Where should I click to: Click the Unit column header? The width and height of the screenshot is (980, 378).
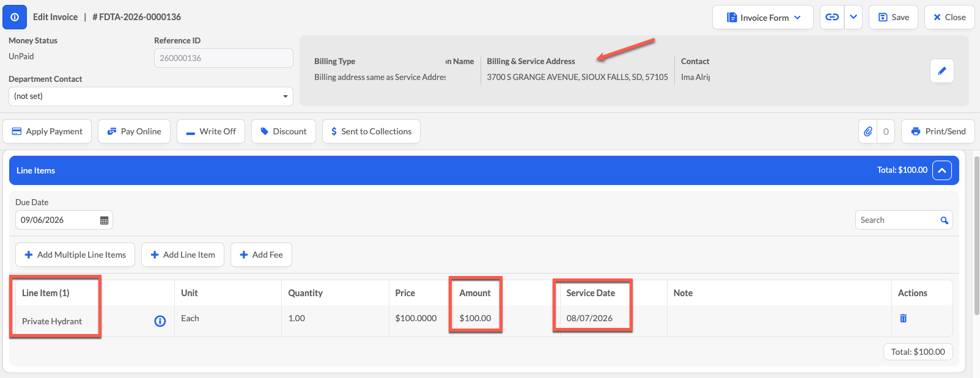[190, 293]
